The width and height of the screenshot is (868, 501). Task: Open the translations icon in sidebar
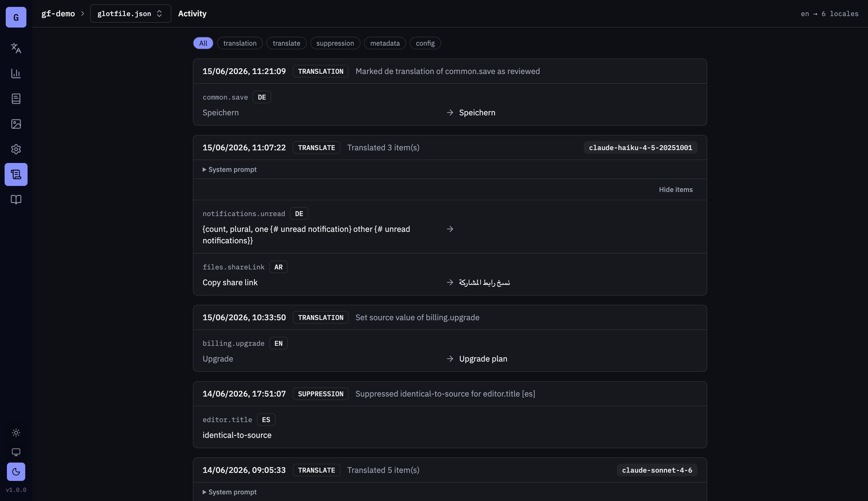coord(16,48)
